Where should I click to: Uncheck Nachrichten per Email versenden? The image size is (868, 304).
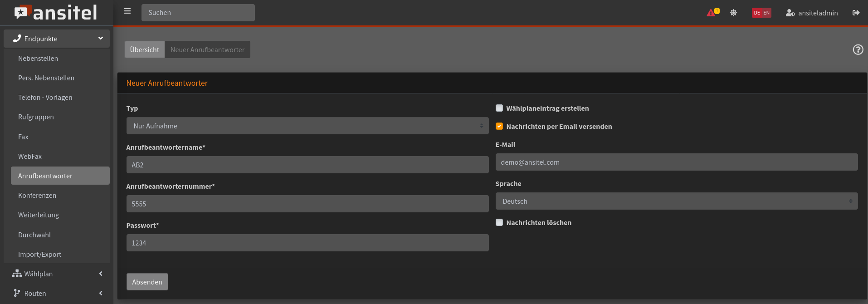tap(499, 126)
